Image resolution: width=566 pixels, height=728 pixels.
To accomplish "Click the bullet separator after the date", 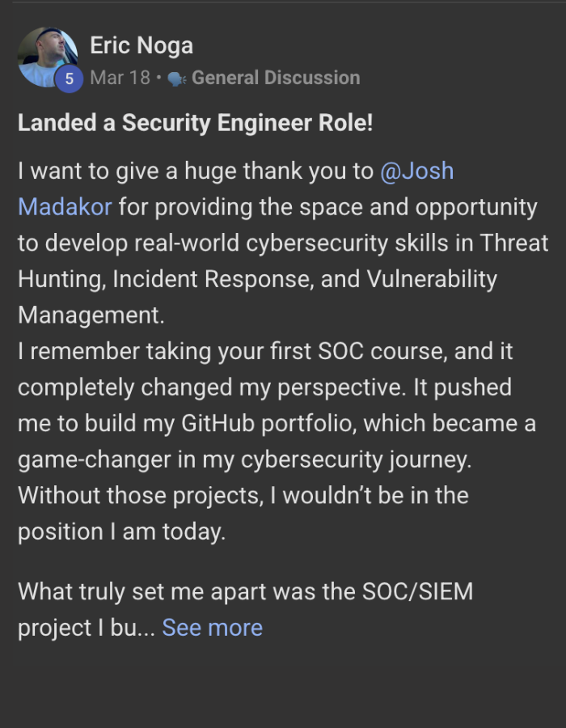I will point(158,78).
